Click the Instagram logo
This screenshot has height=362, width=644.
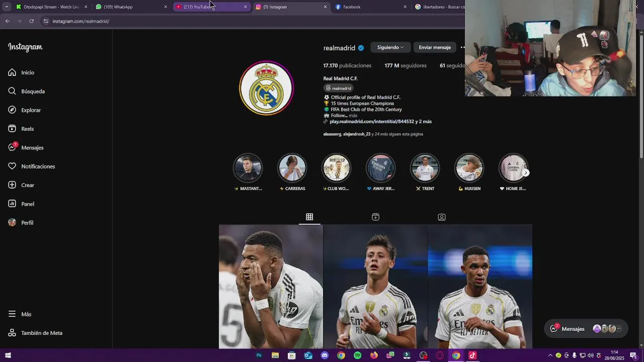25,47
